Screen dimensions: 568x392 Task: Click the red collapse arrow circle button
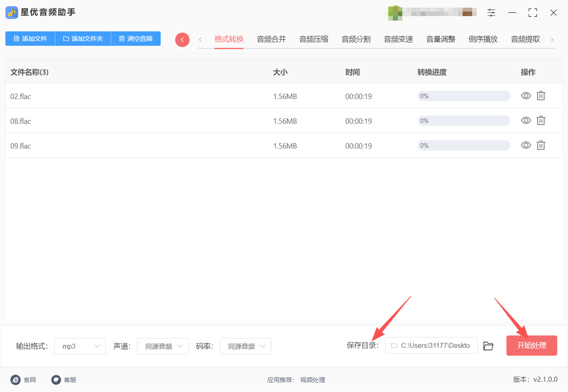(x=182, y=40)
